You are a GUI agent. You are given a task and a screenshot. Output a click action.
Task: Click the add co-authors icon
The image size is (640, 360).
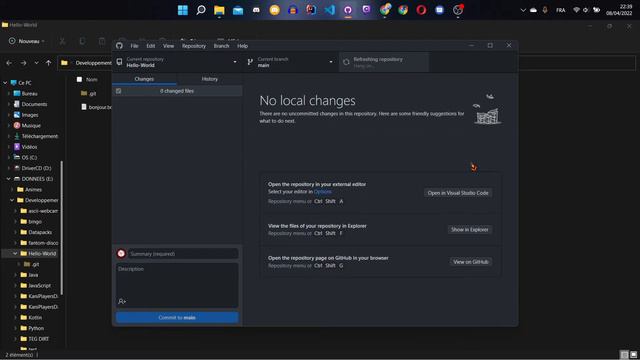(x=122, y=301)
